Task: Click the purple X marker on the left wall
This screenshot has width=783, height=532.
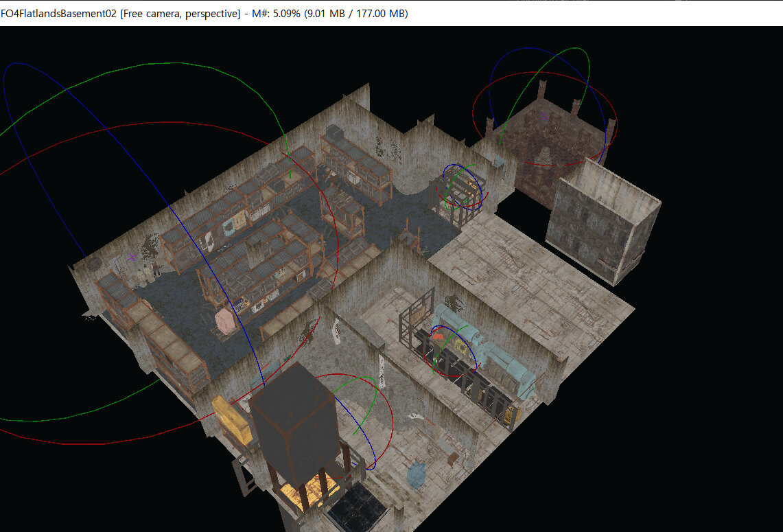Action: pos(132,257)
